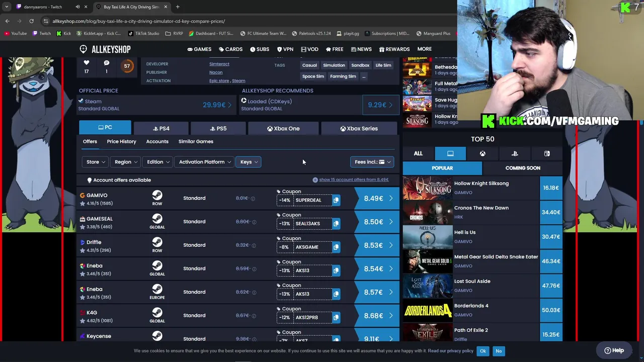The width and height of the screenshot is (644, 362).
Task: Open the Simteract developer link
Action: (x=219, y=64)
